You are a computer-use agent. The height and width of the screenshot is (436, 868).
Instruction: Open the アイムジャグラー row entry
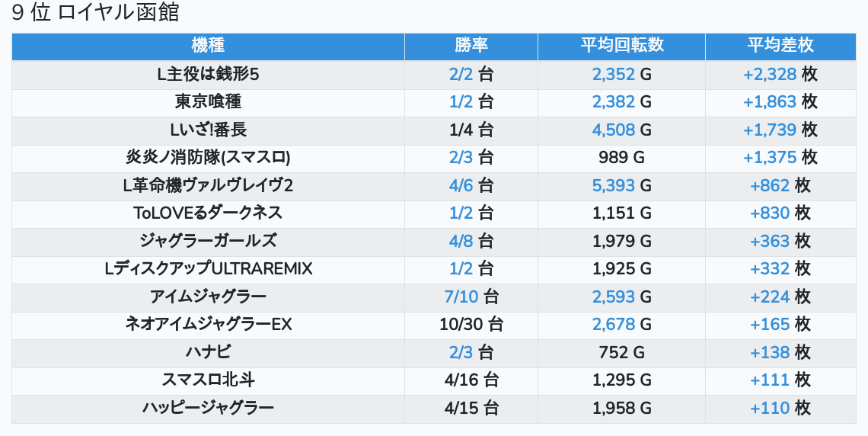pyautogui.click(x=208, y=297)
